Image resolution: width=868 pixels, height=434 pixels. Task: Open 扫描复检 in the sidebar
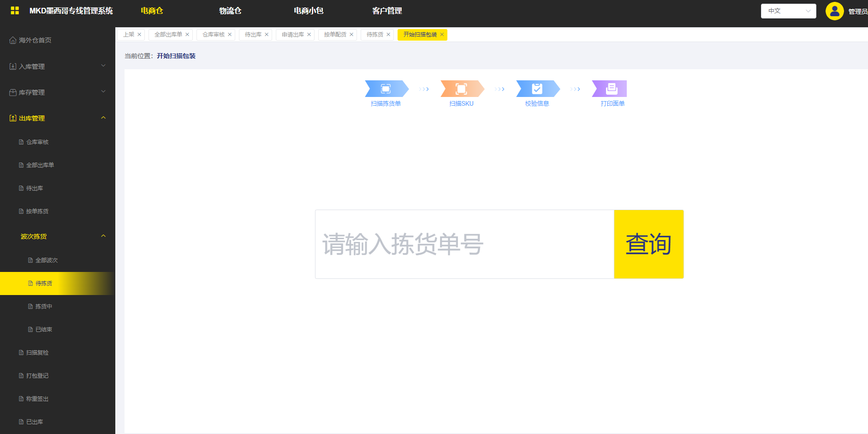[x=37, y=353]
